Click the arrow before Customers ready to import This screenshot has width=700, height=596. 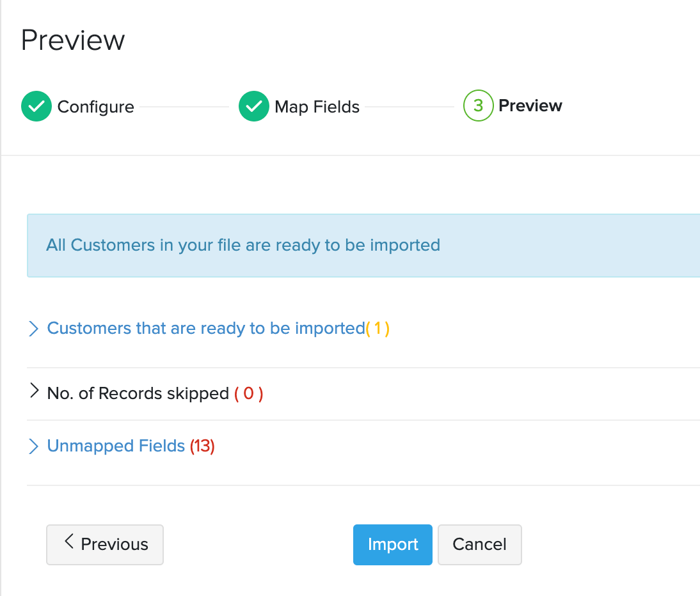[x=34, y=328]
